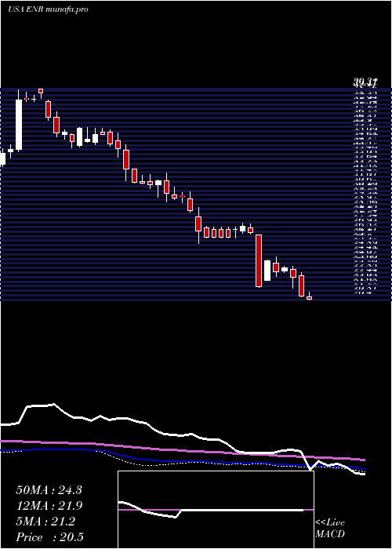
Task: Select the '12MA : 21.9' label
Action: [x=49, y=506]
